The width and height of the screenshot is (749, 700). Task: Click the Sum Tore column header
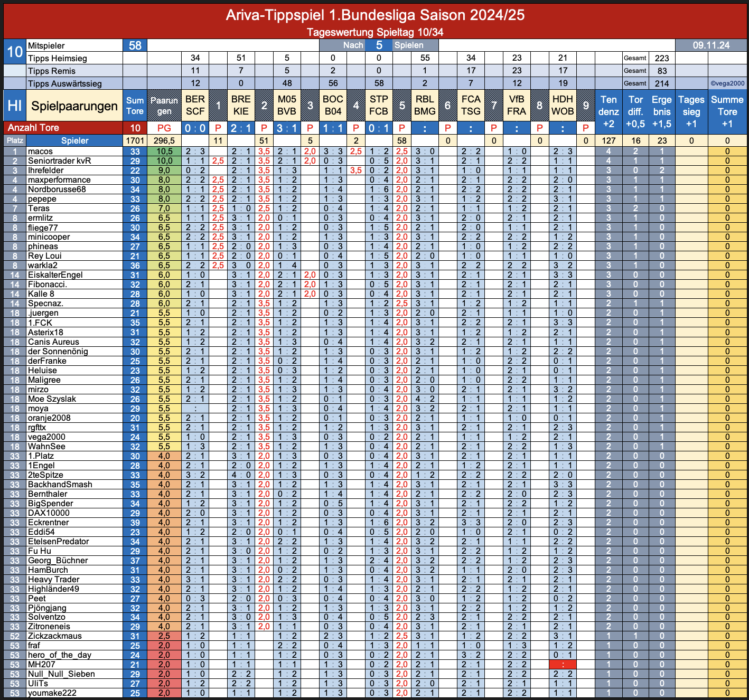(x=135, y=106)
